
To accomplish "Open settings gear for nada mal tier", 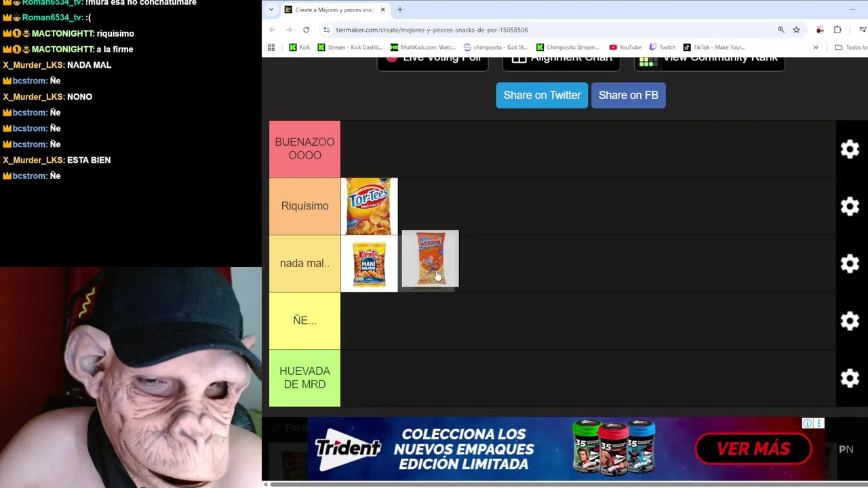I will 850,264.
